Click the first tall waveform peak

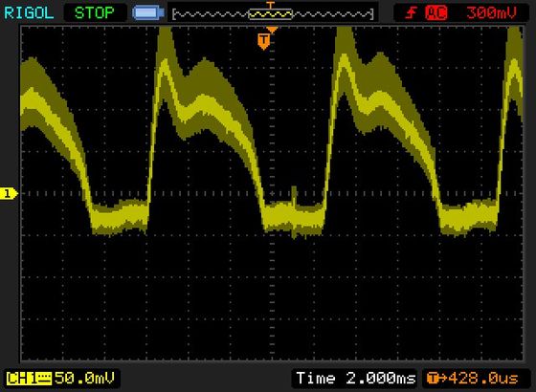[165, 36]
